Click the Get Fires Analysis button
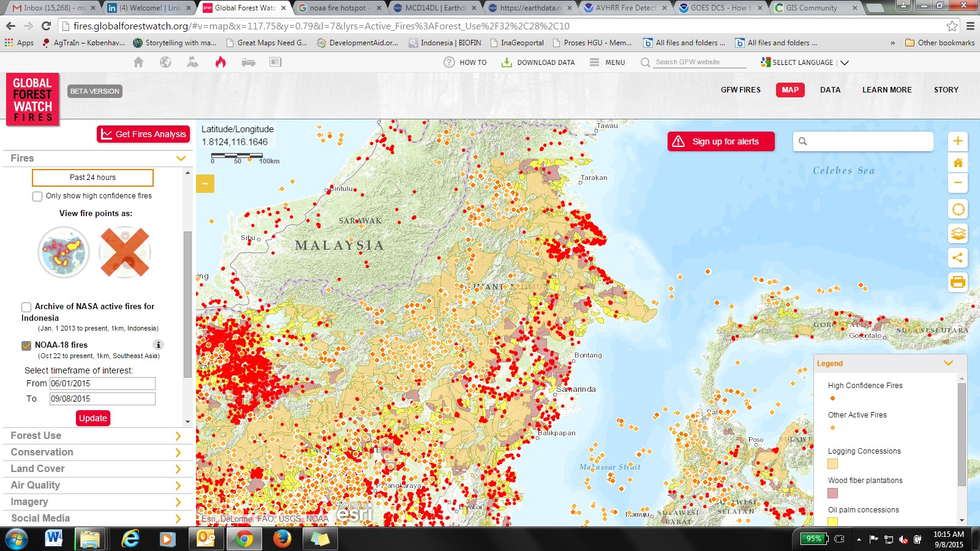 tap(143, 134)
